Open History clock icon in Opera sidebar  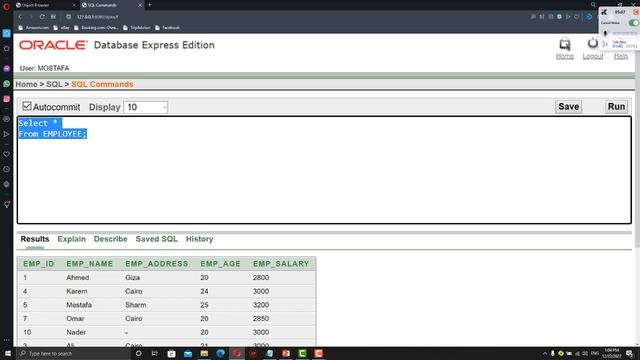coord(7,169)
